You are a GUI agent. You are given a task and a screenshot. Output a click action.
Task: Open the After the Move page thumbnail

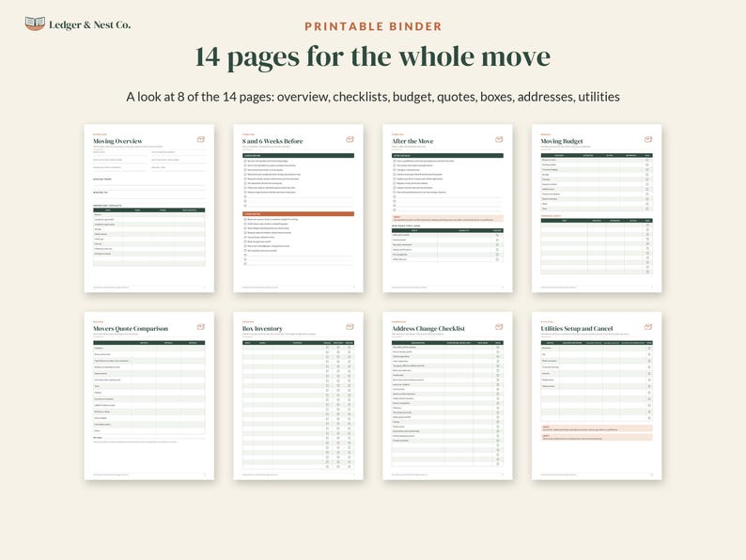pyautogui.click(x=448, y=208)
